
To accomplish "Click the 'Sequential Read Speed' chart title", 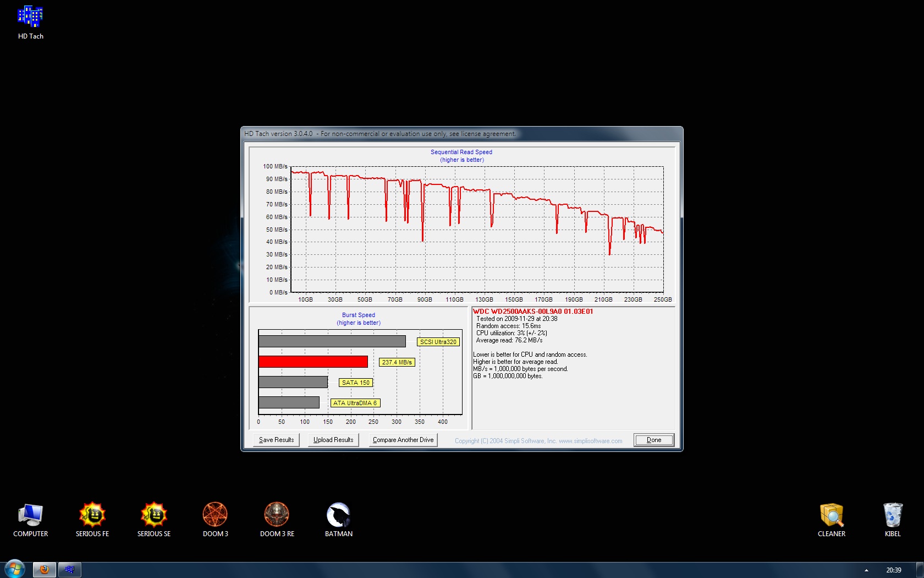I will (x=461, y=152).
